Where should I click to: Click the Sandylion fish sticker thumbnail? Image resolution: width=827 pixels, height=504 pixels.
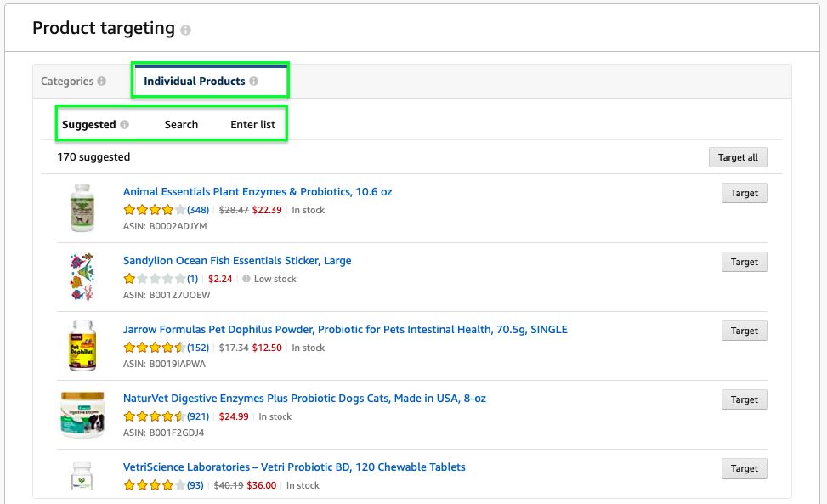(x=82, y=277)
